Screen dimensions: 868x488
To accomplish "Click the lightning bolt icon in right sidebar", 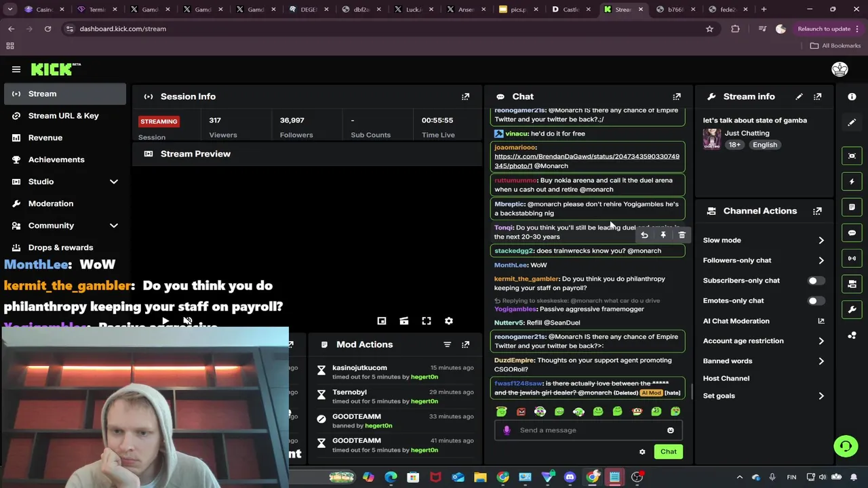I will tap(852, 182).
